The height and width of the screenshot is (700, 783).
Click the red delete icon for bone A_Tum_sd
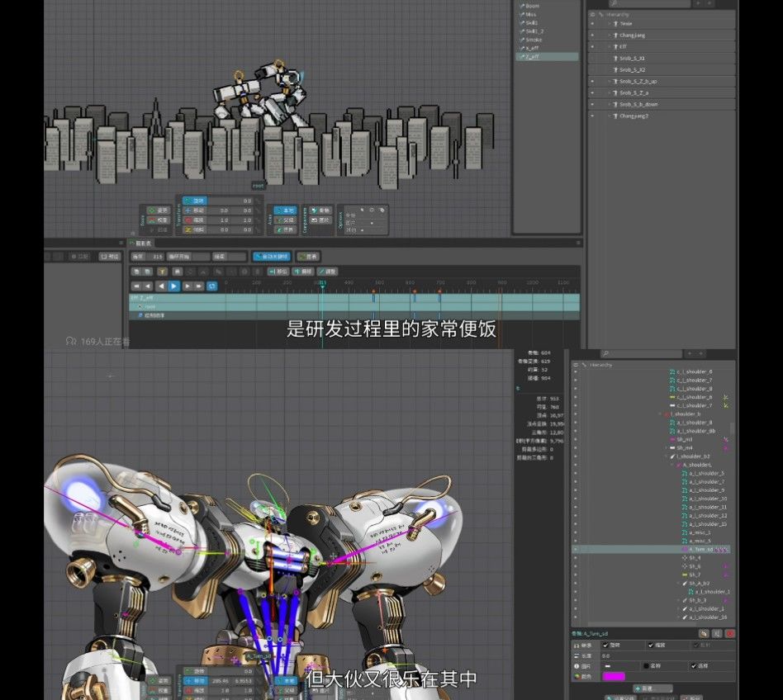pyautogui.click(x=729, y=634)
